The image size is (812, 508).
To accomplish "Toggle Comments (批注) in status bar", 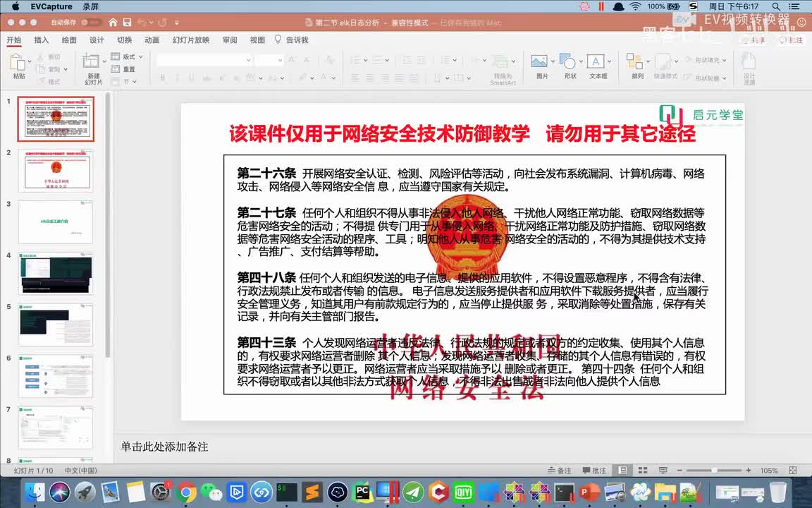I will (x=594, y=470).
